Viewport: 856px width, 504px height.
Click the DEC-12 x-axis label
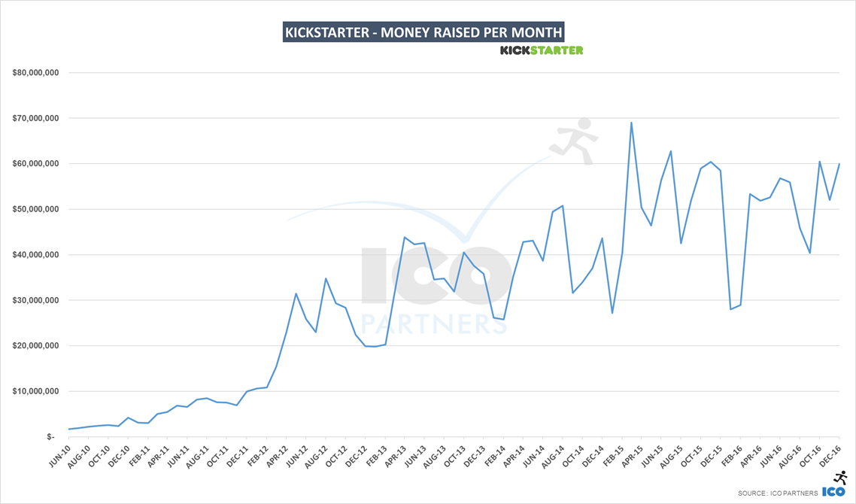[356, 456]
